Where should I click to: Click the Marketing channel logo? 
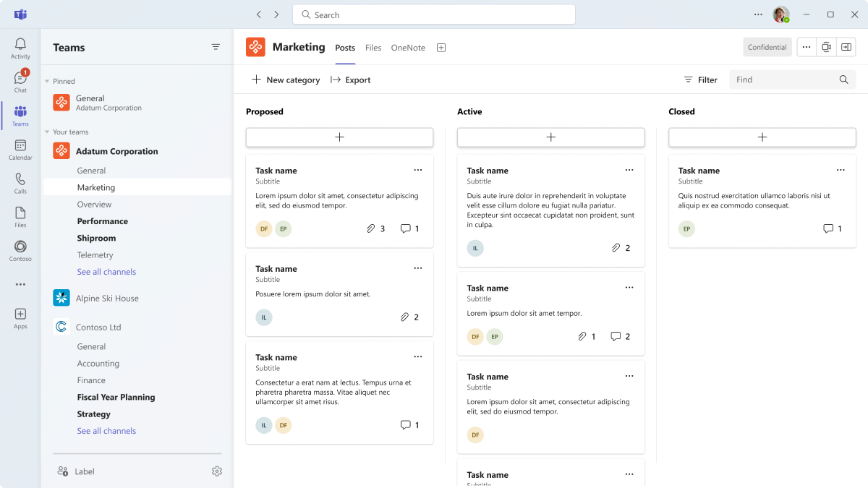point(255,47)
